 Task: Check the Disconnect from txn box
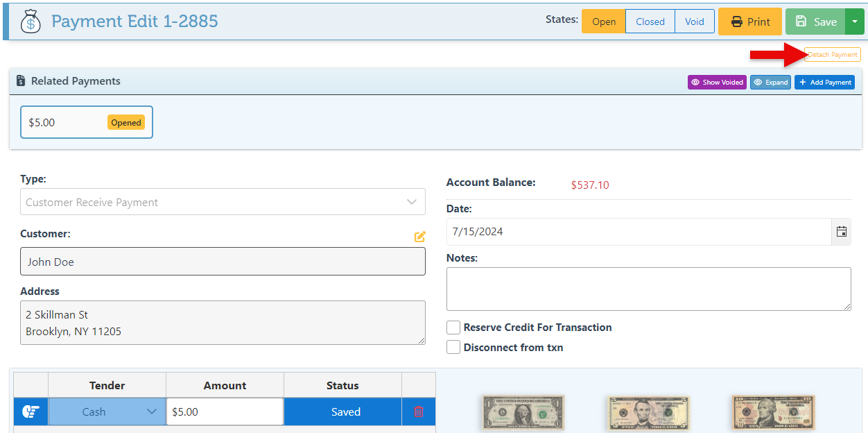[x=453, y=348]
